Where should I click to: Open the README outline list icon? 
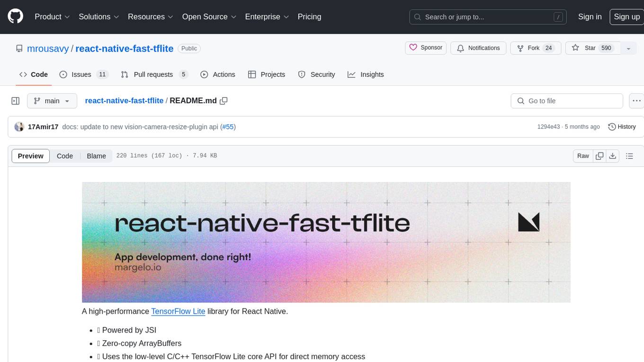click(629, 156)
